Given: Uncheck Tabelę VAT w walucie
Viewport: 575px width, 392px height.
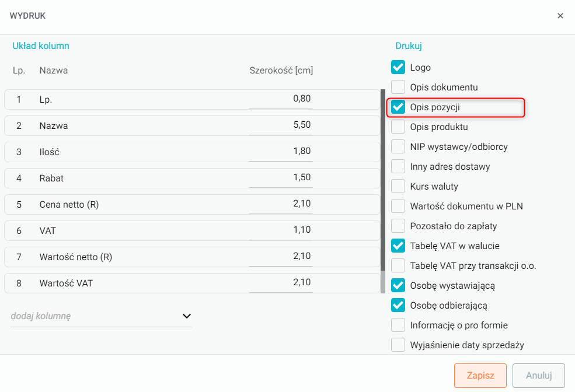Looking at the screenshot, I should coord(398,246).
